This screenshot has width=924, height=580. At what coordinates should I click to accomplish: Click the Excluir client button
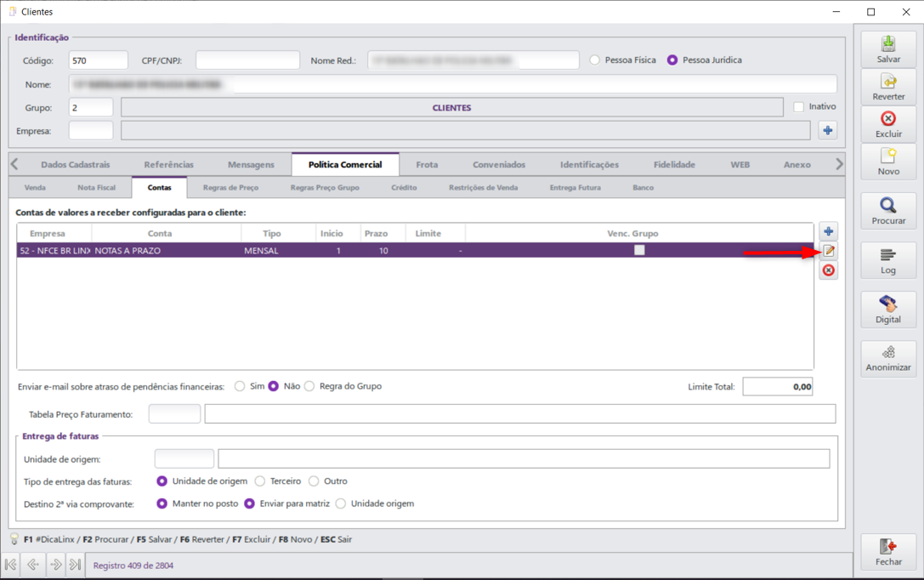coord(888,124)
